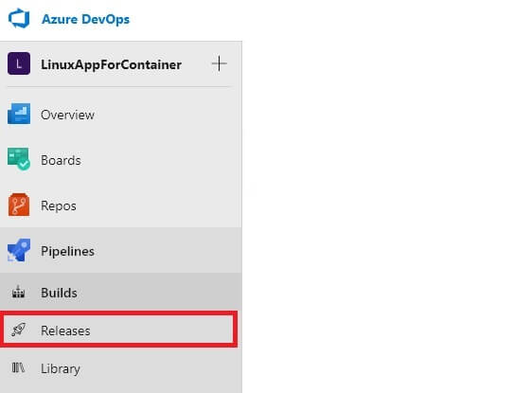532x393 pixels.
Task: Open the Repos section label
Action: 59,205
